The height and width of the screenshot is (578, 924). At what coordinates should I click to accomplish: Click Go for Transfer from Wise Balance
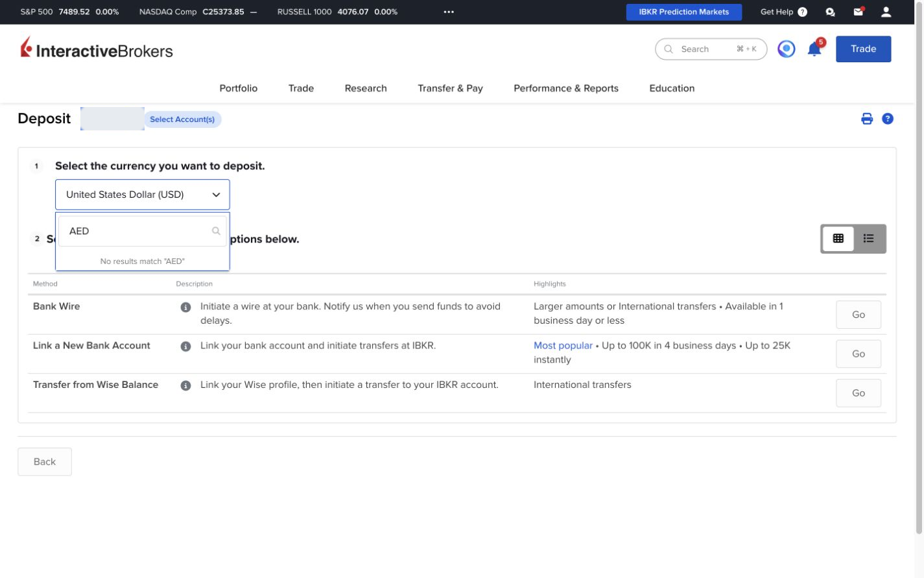point(859,393)
